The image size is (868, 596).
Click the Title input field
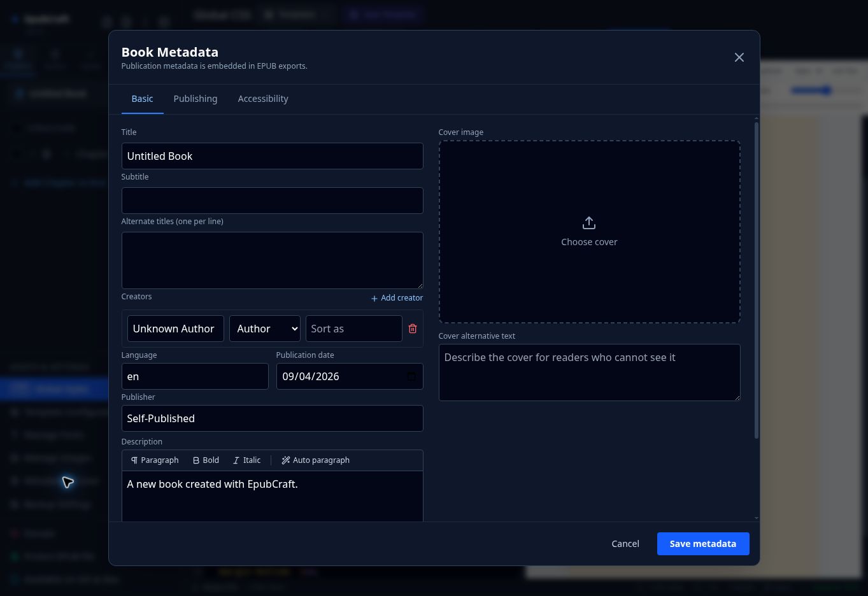pos(272,156)
